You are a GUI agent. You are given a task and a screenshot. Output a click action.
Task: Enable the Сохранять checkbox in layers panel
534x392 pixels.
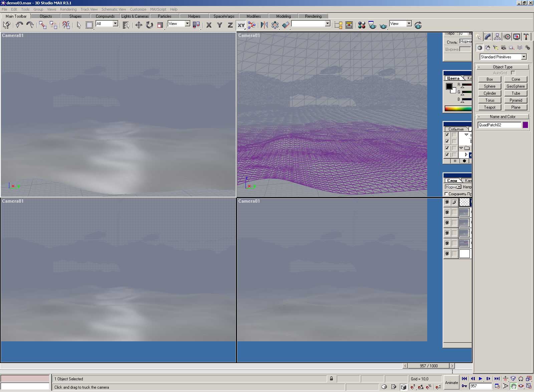pyautogui.click(x=446, y=194)
